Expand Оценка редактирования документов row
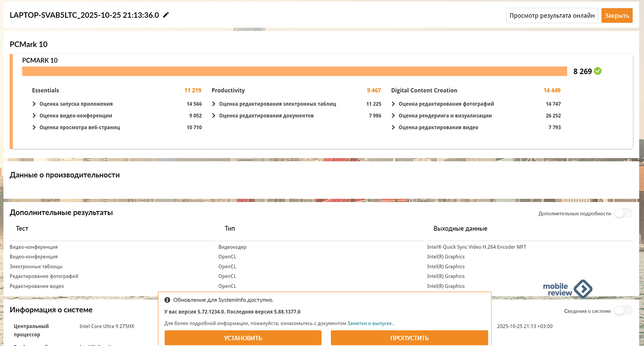 (x=214, y=116)
